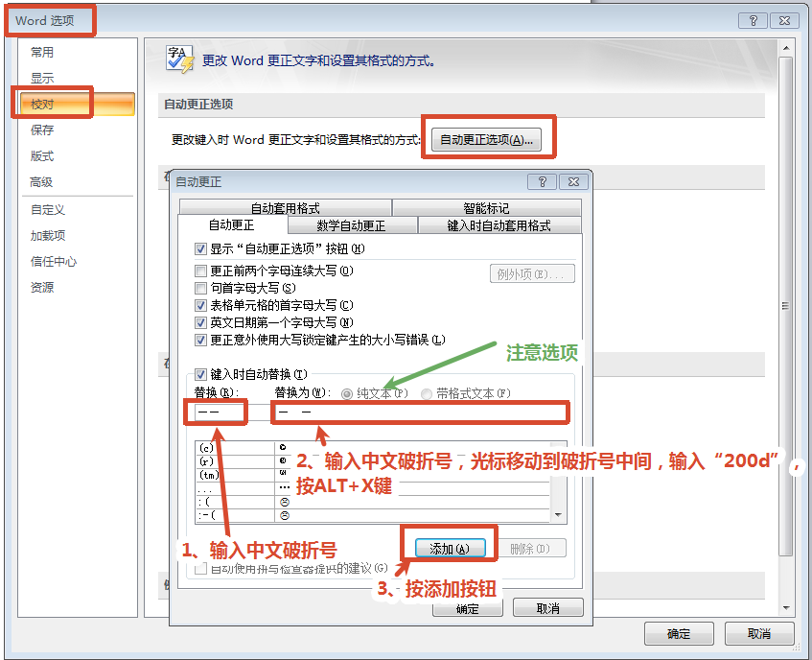Click 确定 in the Word 选项 window
Screen dimensions: 812x660
click(679, 633)
